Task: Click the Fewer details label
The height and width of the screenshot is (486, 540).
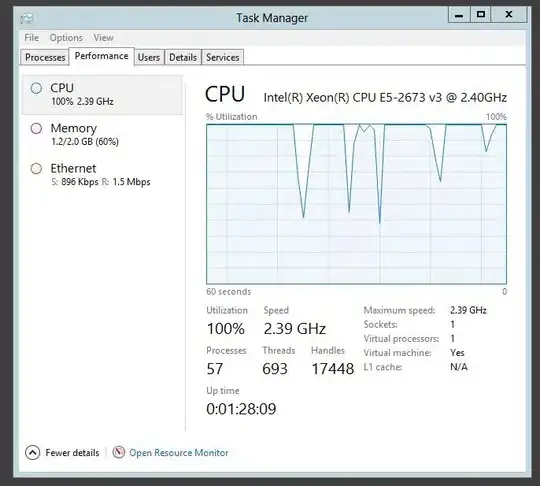Action: tap(72, 453)
